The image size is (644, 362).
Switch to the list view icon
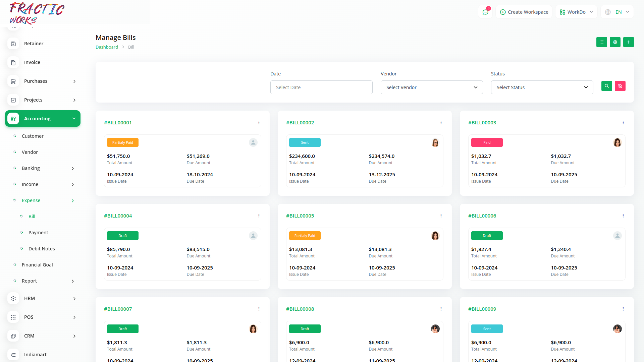pyautogui.click(x=601, y=42)
